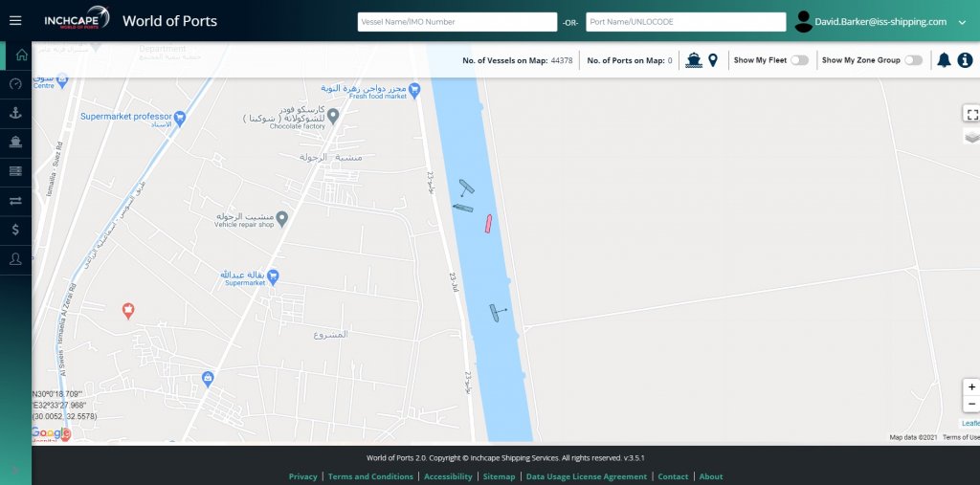Click the Leaflet attribution link

[970, 424]
